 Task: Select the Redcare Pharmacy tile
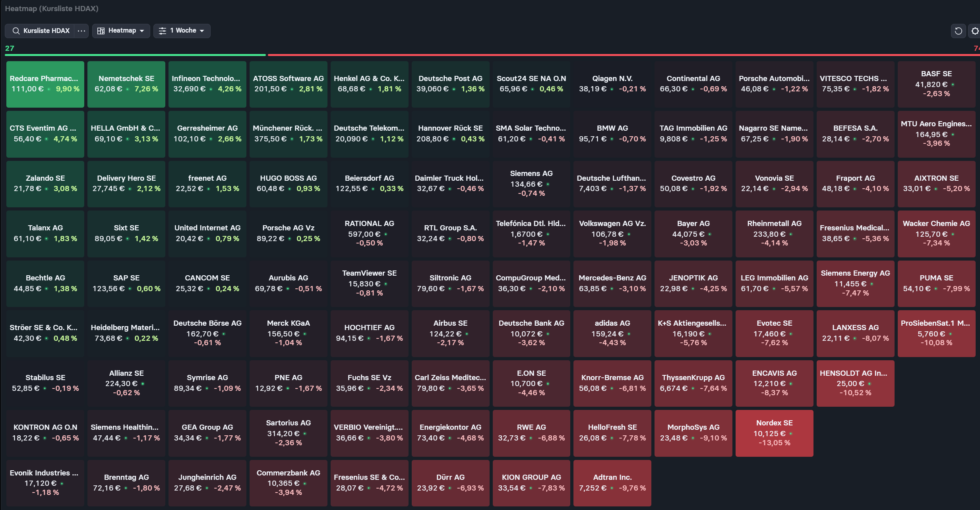click(x=45, y=84)
